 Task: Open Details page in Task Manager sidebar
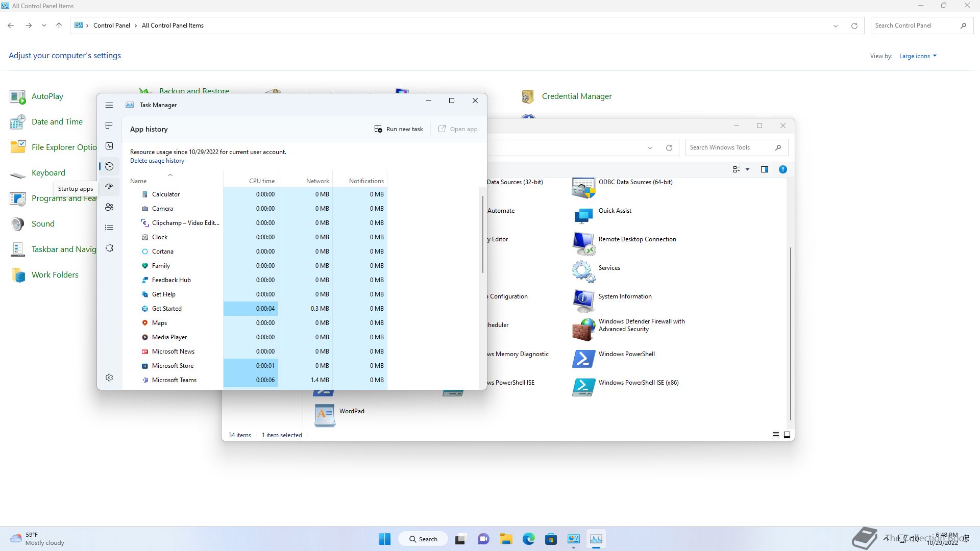click(x=109, y=228)
